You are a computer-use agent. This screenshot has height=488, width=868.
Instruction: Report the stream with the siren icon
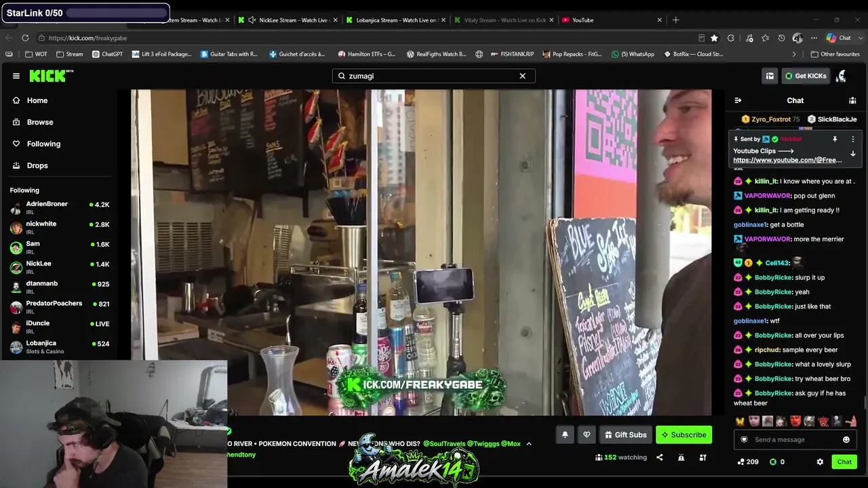681,457
